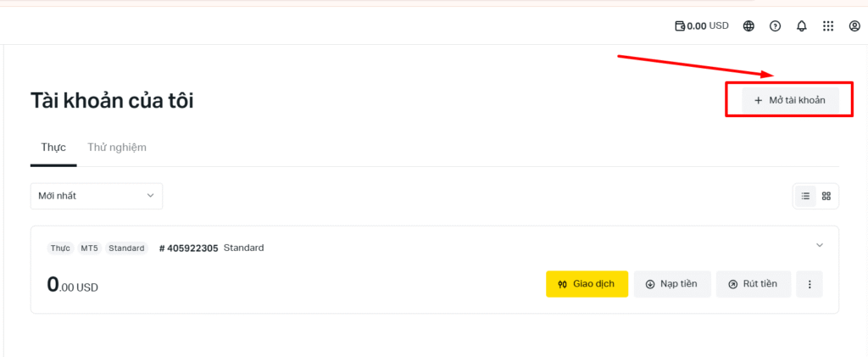Open the apps grid menu icon
This screenshot has width=868, height=357.
(x=828, y=26)
